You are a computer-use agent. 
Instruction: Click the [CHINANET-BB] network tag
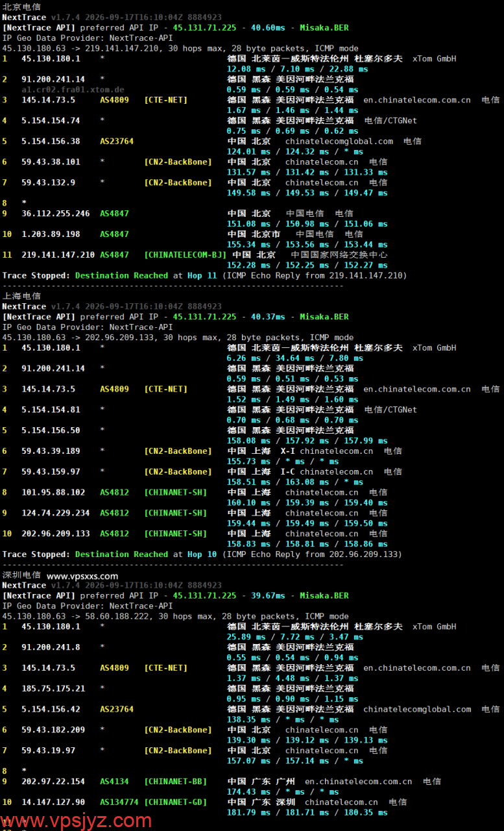(x=175, y=782)
